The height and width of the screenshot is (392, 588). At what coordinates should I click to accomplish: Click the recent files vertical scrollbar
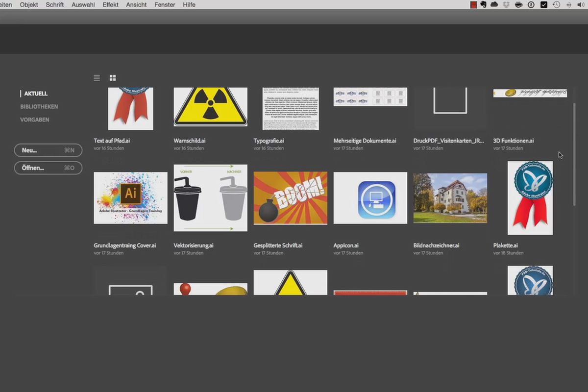click(x=575, y=154)
